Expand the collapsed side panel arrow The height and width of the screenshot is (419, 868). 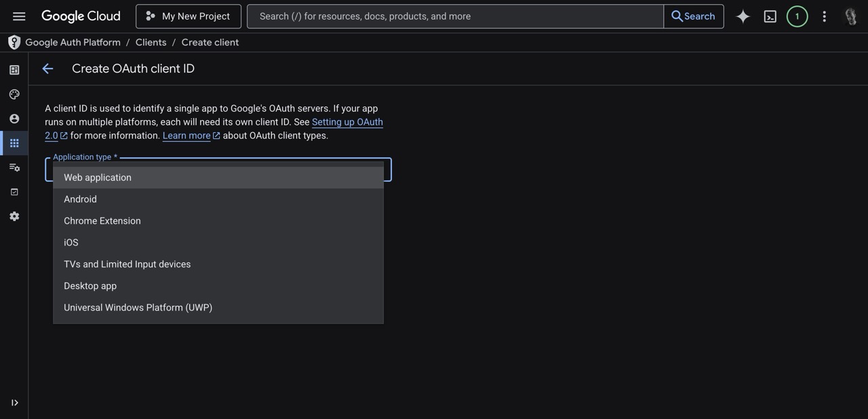point(14,402)
